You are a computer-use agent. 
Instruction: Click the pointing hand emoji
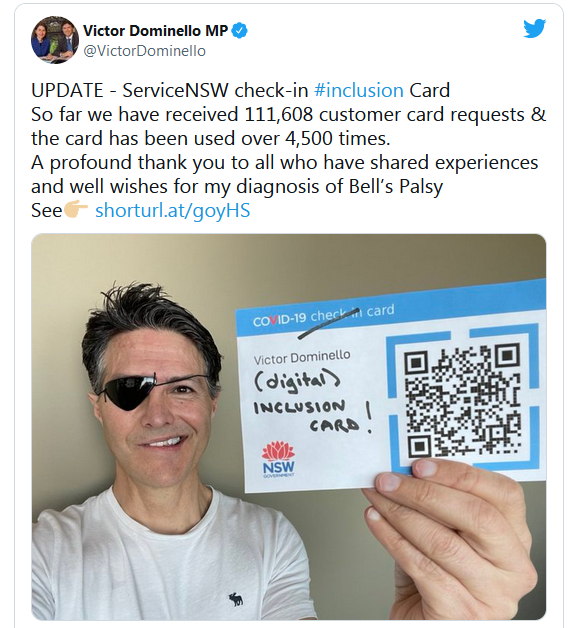[76, 209]
